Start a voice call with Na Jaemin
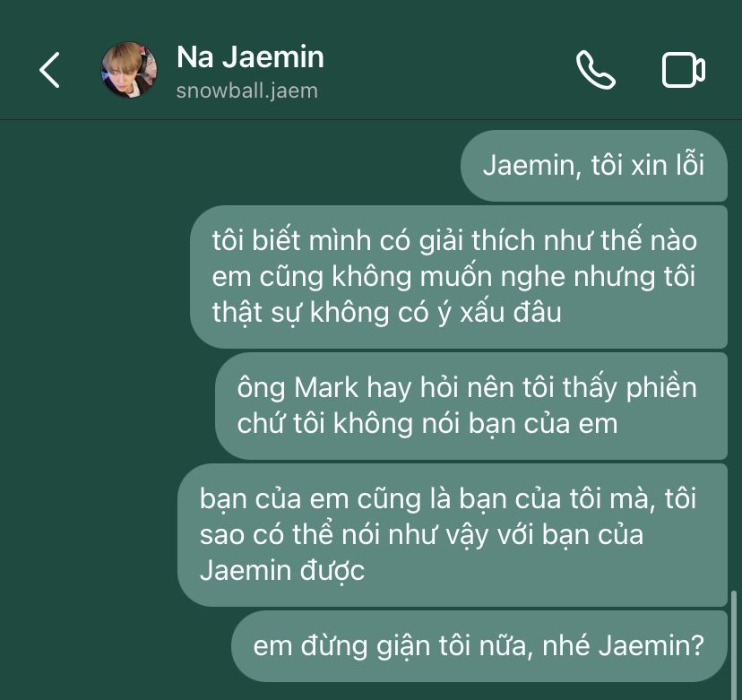Image resolution: width=742 pixels, height=700 pixels. [x=596, y=70]
